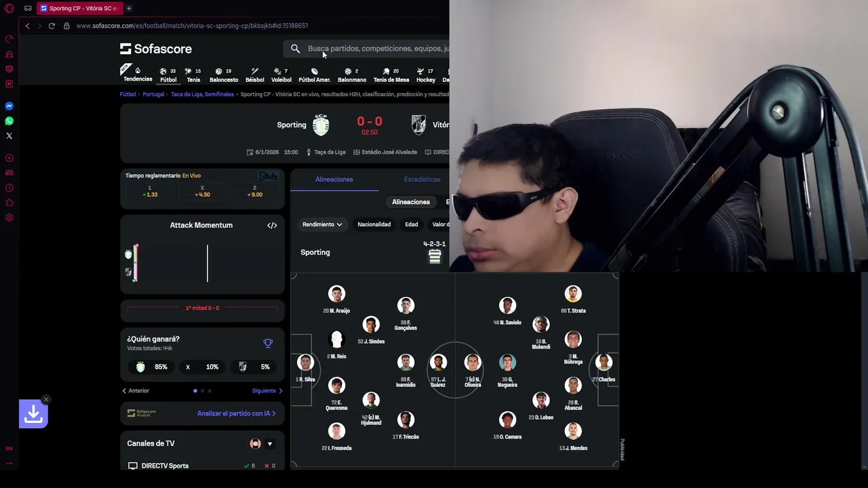Open player M. Araújo in the lineup

[x=336, y=300]
